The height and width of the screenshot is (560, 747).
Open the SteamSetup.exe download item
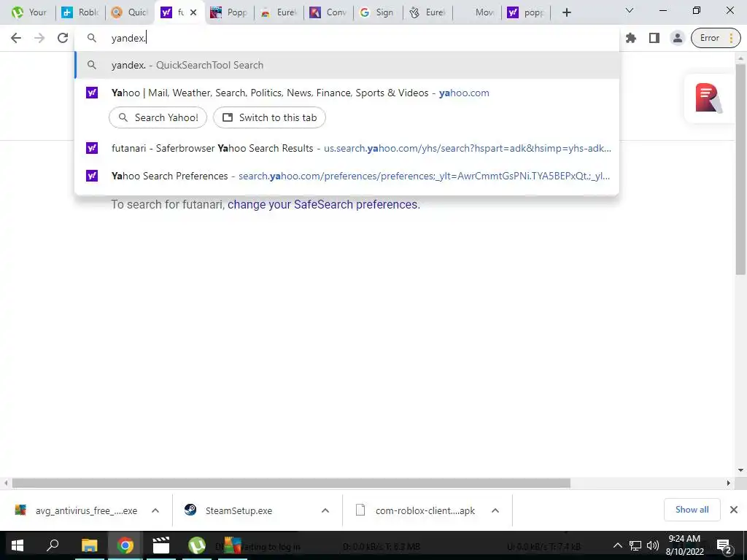tap(228, 510)
